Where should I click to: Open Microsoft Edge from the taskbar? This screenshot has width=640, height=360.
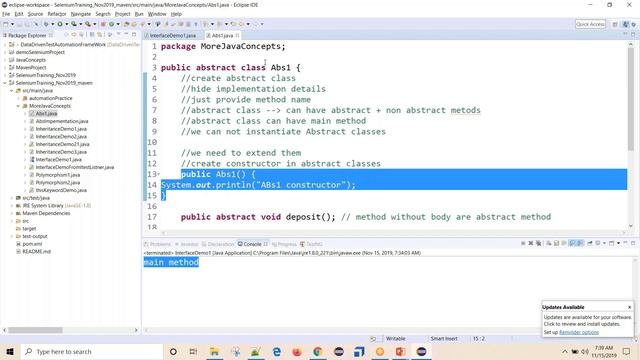point(276,351)
